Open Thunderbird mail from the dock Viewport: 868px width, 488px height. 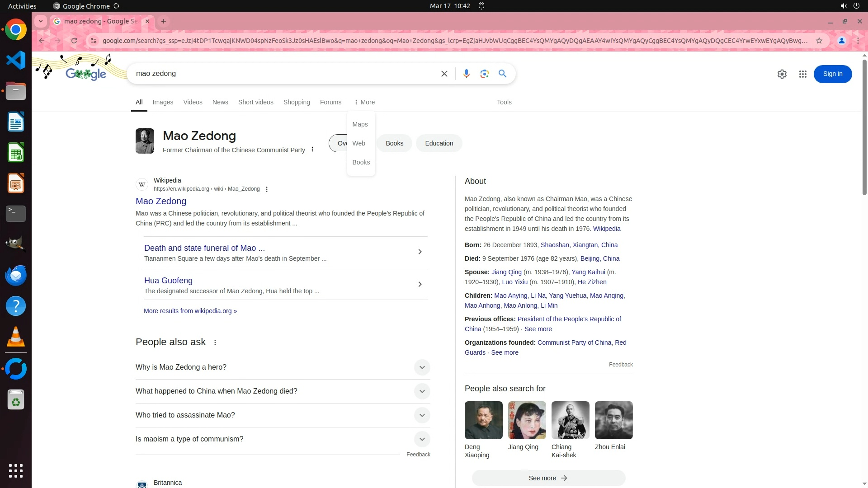16,276
